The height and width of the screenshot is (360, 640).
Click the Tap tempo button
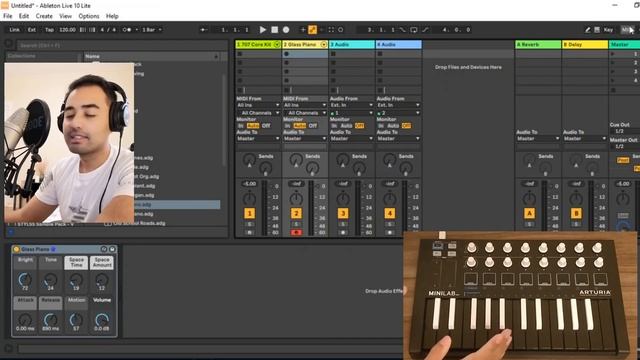click(x=49, y=30)
